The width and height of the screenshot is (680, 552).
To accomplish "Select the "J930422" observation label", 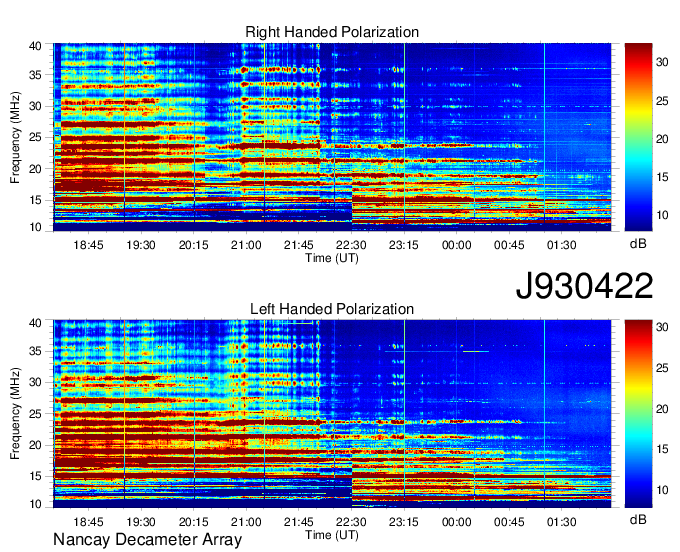I will pos(584,286).
